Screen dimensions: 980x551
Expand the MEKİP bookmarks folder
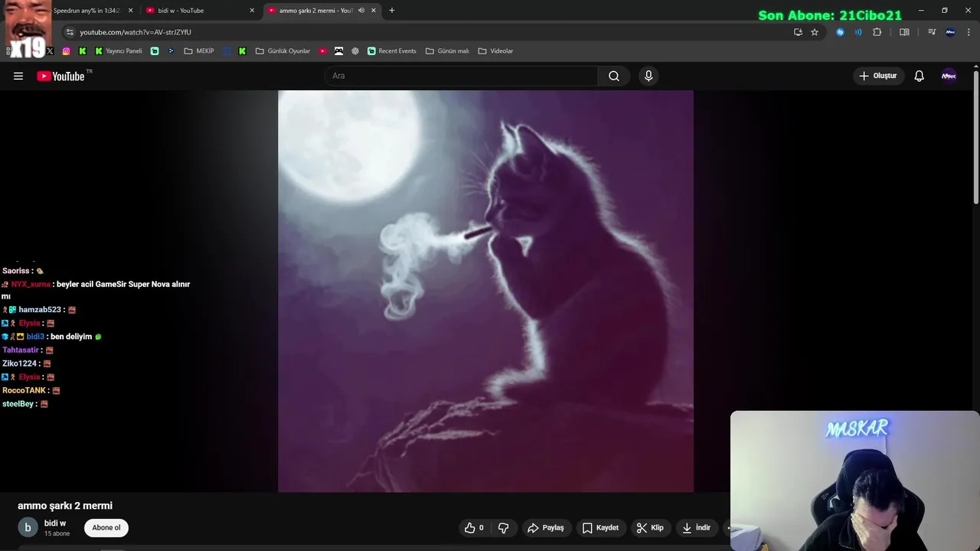[199, 51]
